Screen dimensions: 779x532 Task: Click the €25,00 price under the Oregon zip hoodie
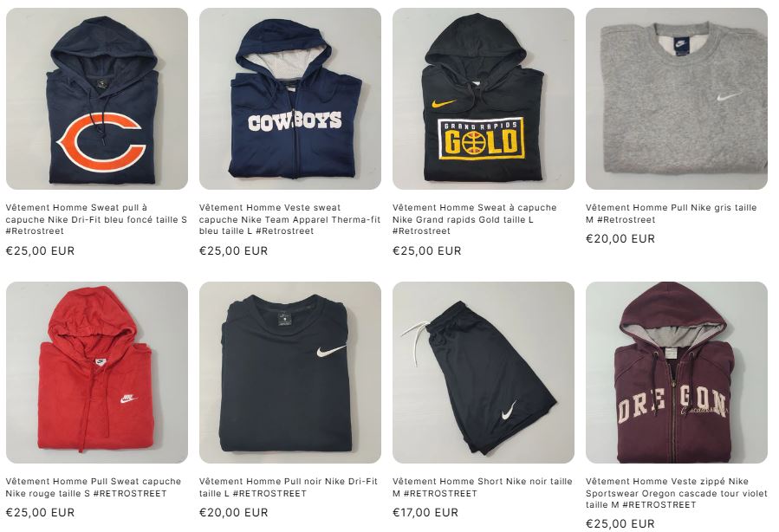620,524
